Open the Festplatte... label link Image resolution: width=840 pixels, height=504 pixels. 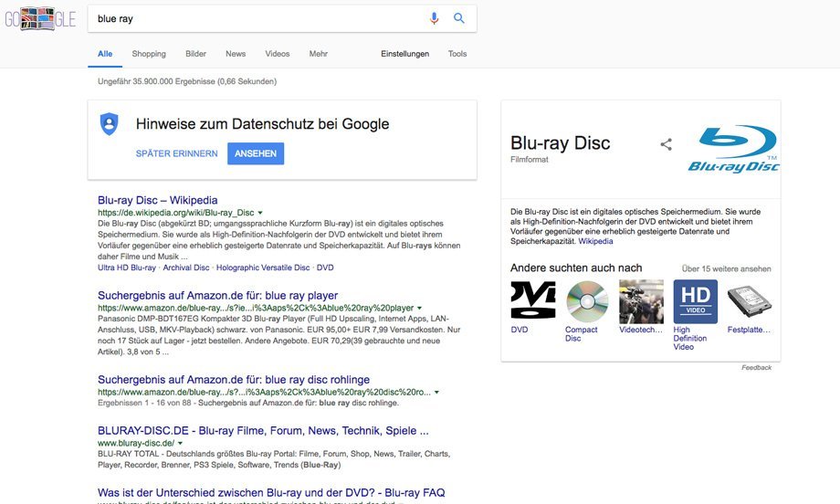[x=749, y=330]
